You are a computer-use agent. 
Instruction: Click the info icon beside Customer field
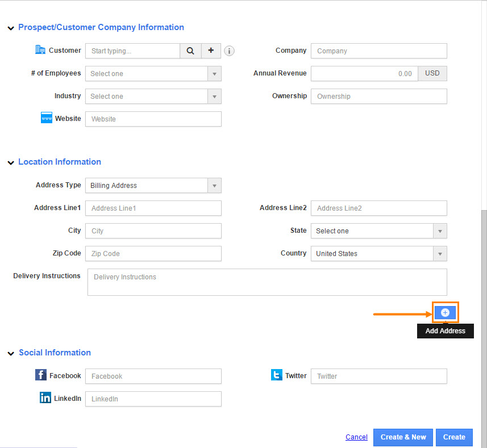tap(229, 51)
